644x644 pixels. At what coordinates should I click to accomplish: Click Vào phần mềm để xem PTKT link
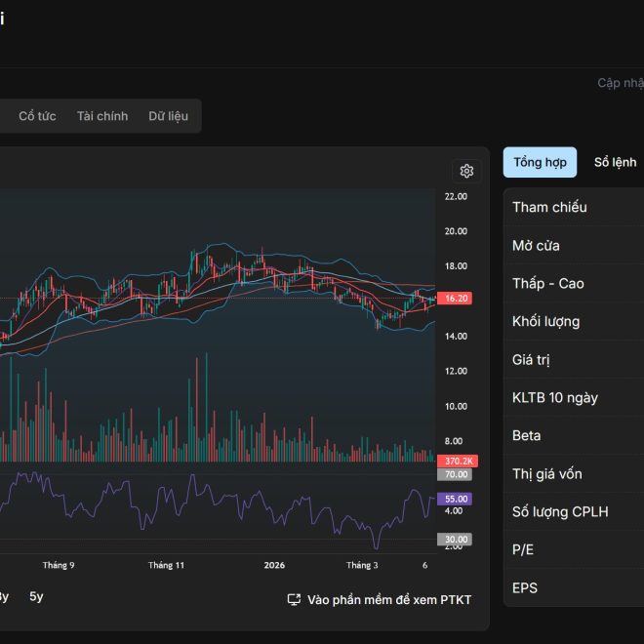(x=388, y=599)
